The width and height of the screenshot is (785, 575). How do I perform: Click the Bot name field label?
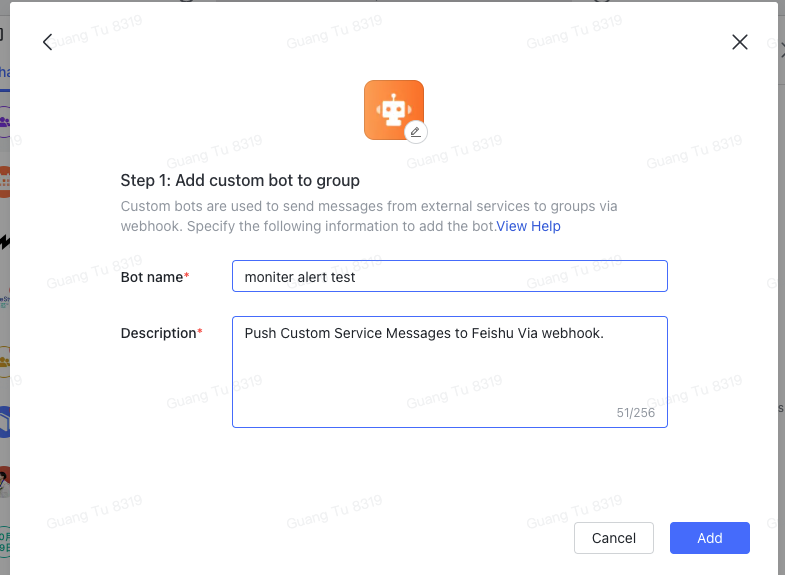[x=155, y=277]
